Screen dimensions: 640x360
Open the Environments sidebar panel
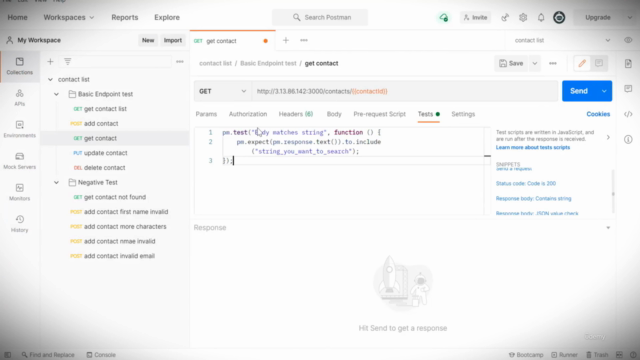pyautogui.click(x=19, y=129)
